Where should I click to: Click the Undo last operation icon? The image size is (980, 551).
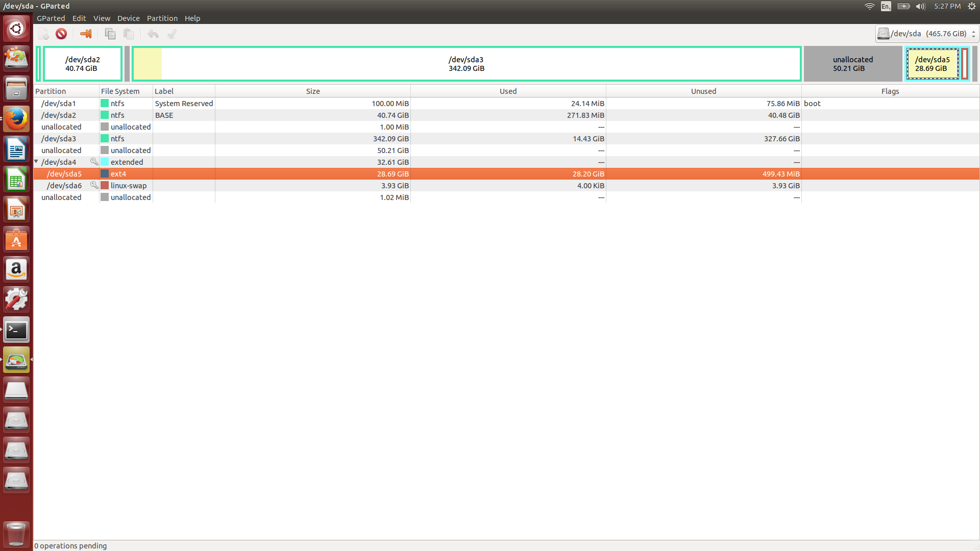(153, 34)
